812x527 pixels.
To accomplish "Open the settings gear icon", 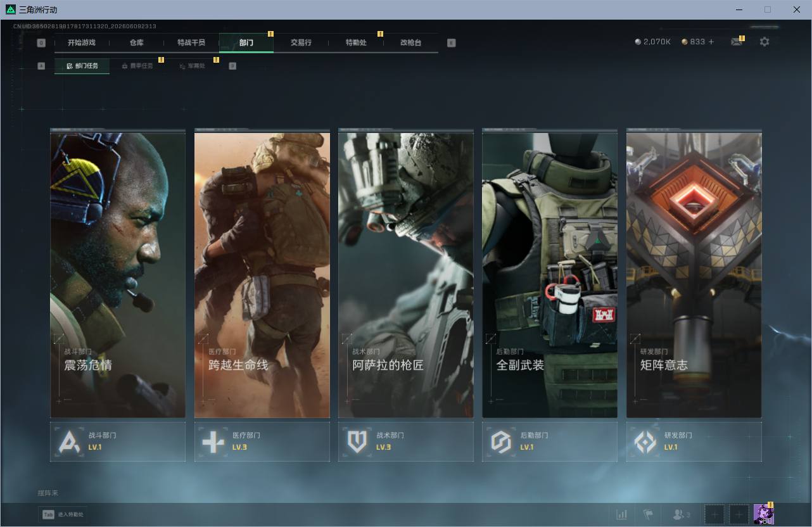I will pos(764,42).
